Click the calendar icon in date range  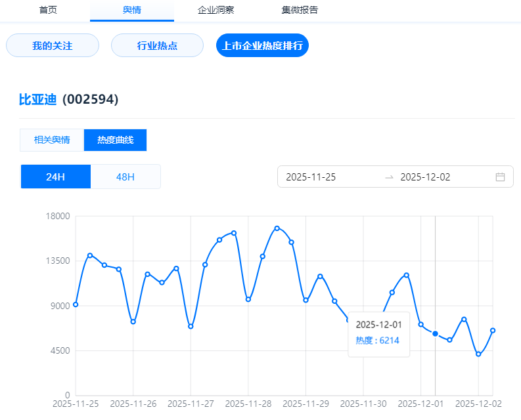click(500, 177)
